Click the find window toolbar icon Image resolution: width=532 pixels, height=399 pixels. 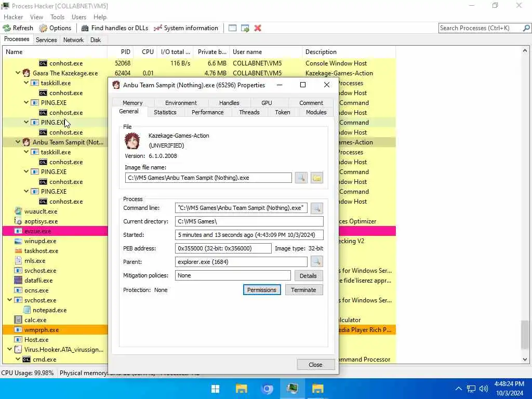click(232, 28)
